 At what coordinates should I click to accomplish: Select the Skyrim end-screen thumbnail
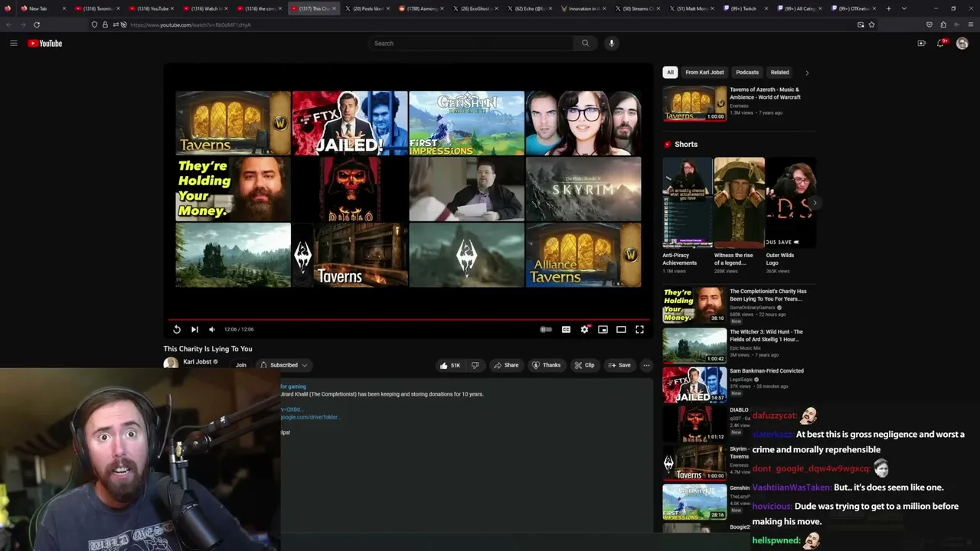pyautogui.click(x=583, y=189)
